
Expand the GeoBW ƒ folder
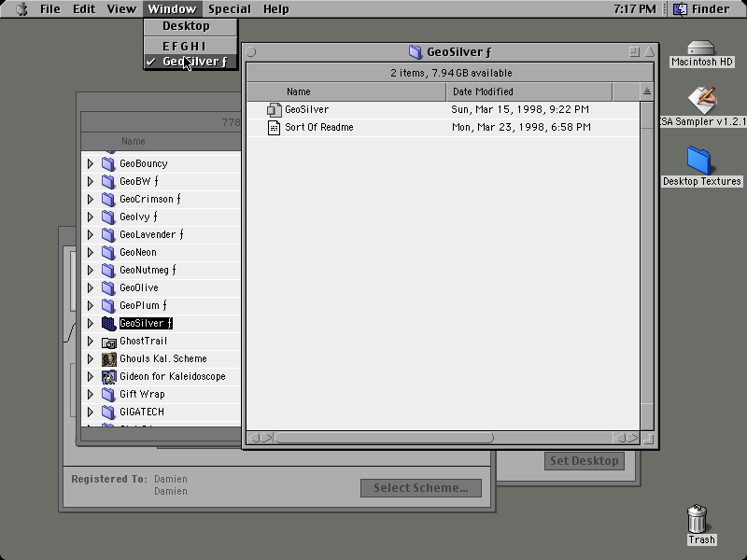click(x=90, y=181)
